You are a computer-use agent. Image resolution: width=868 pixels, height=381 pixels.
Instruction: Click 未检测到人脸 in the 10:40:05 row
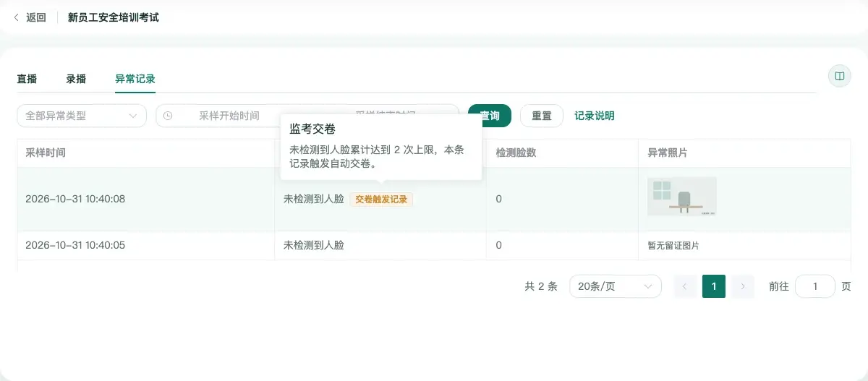(x=314, y=245)
